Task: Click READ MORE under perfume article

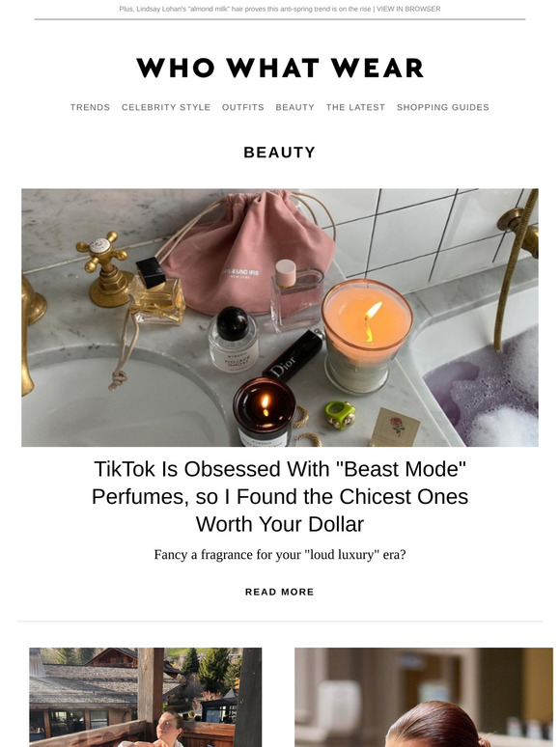Action: [280, 592]
